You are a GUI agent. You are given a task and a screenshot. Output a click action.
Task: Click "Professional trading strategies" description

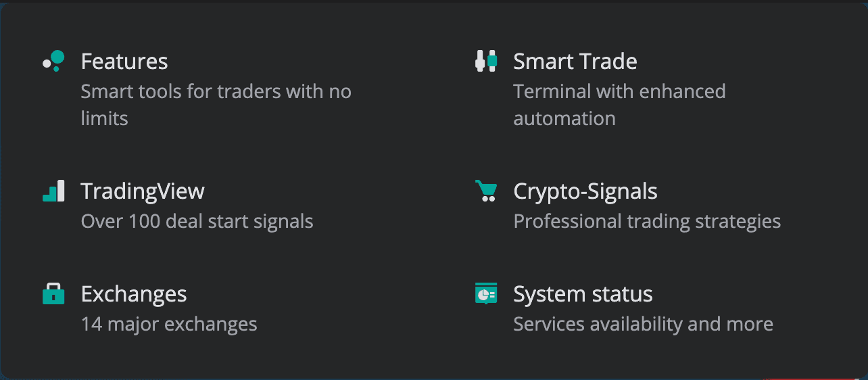pyautogui.click(x=647, y=221)
